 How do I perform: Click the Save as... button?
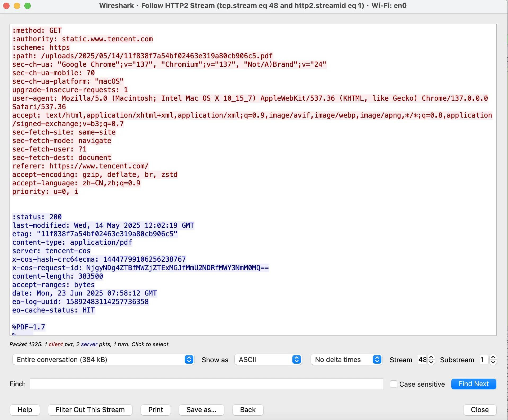click(201, 410)
